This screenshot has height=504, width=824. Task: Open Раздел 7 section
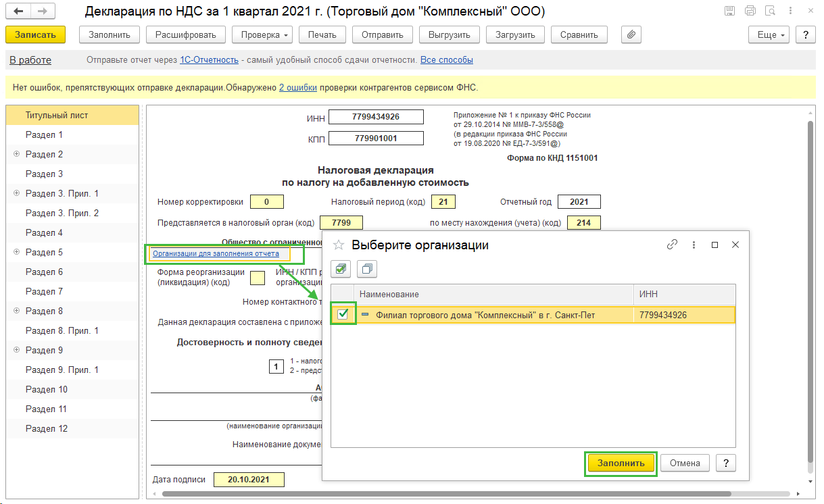tap(72, 291)
